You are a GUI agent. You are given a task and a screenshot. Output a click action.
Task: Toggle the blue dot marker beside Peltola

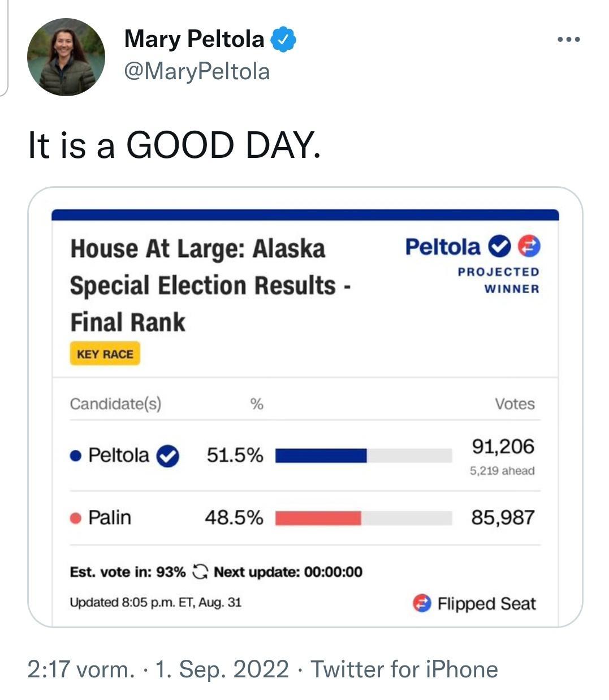(x=76, y=454)
